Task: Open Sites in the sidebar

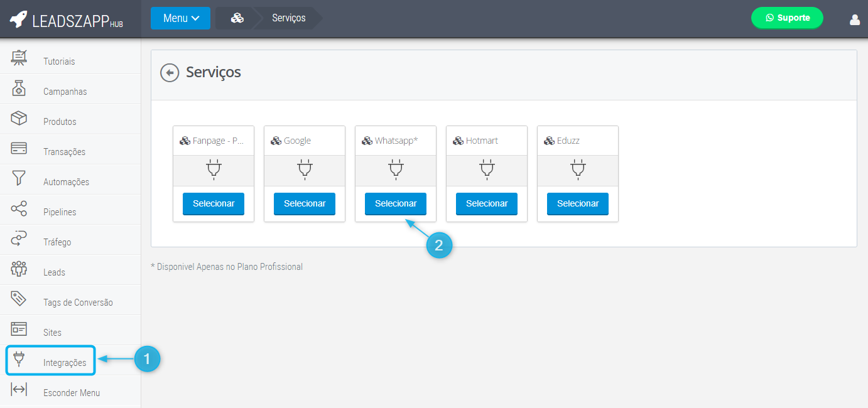Action: point(52,333)
